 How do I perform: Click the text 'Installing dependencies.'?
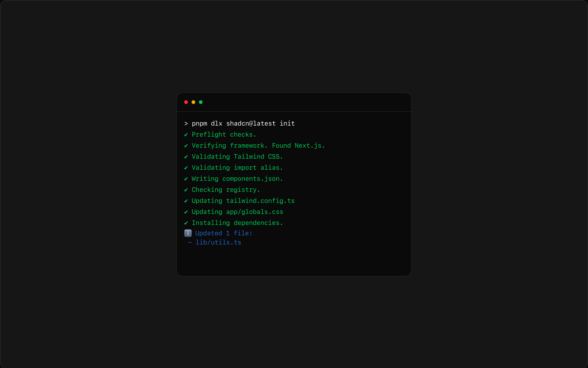[237, 223]
